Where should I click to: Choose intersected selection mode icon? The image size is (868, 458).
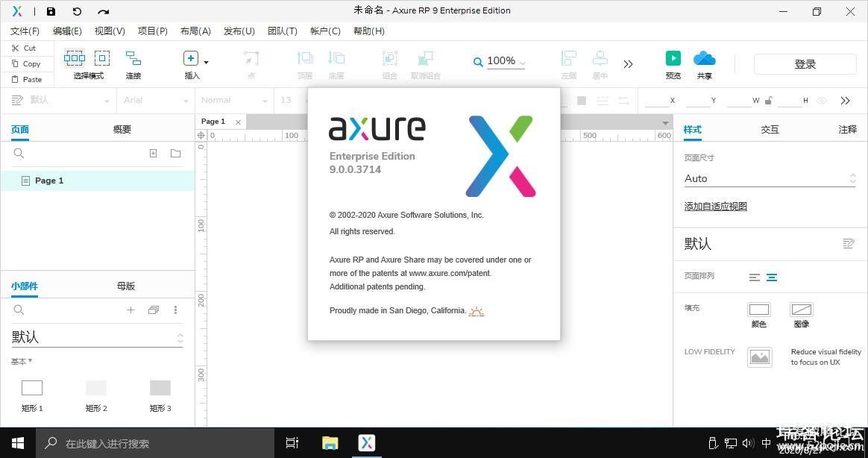[74, 57]
